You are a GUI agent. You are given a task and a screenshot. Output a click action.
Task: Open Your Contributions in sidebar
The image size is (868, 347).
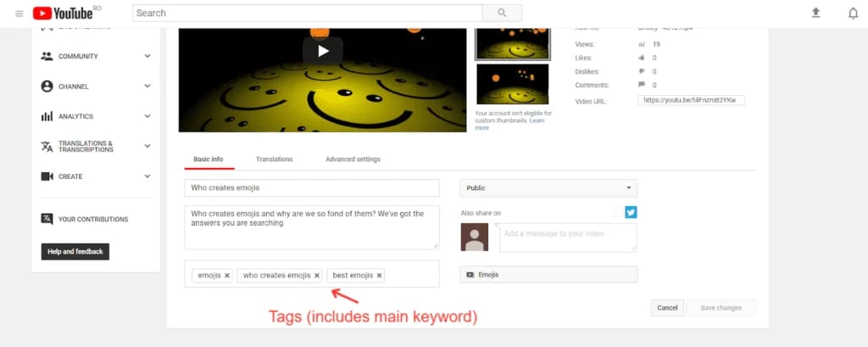pos(92,219)
